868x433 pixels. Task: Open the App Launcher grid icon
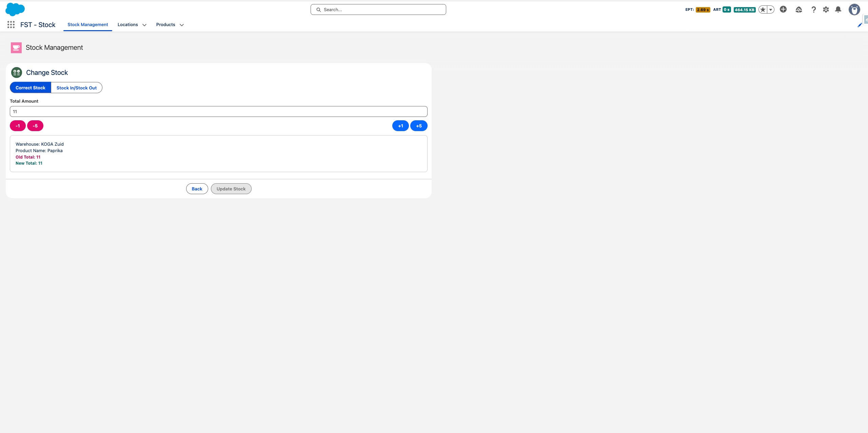pyautogui.click(x=11, y=24)
